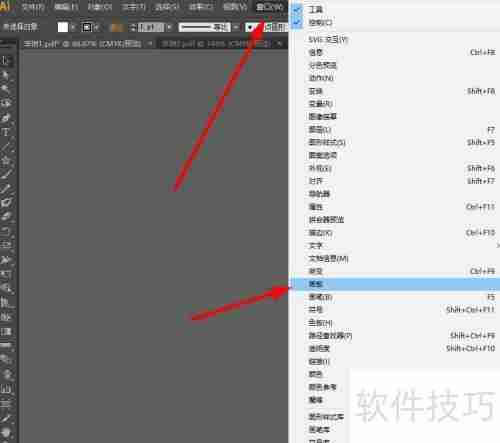Choose highlighted 画板 (Artboards) menu item

point(394,284)
